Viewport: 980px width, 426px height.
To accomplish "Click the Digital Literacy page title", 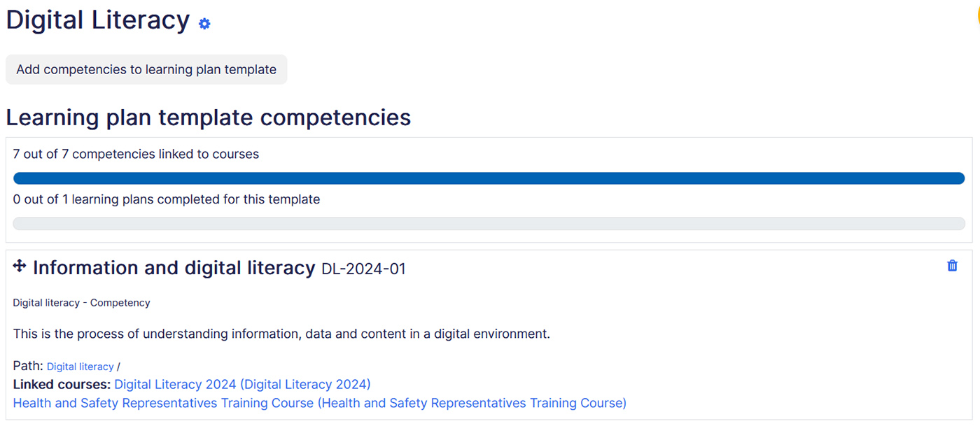I will pyautogui.click(x=97, y=20).
